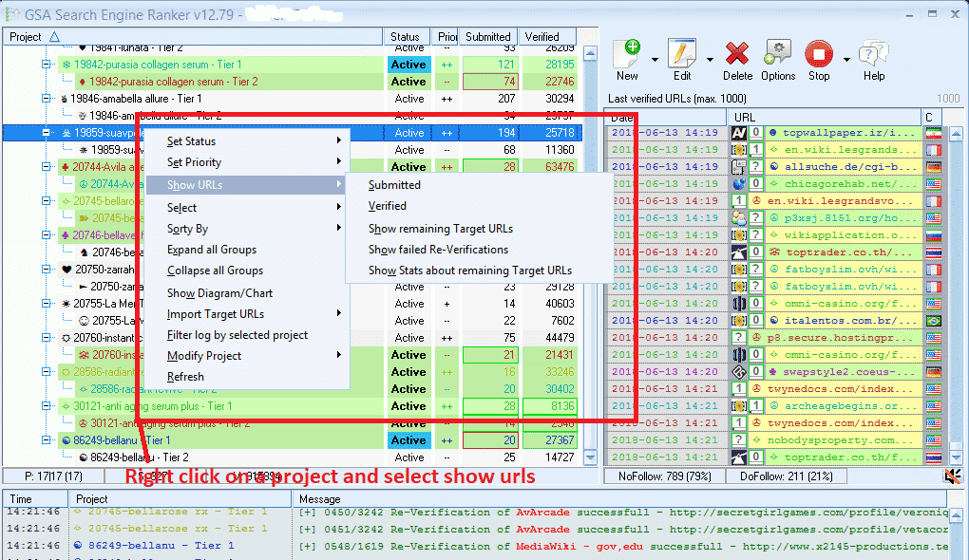Click the Edit project pencil icon
The height and width of the screenshot is (560, 969).
tap(682, 54)
